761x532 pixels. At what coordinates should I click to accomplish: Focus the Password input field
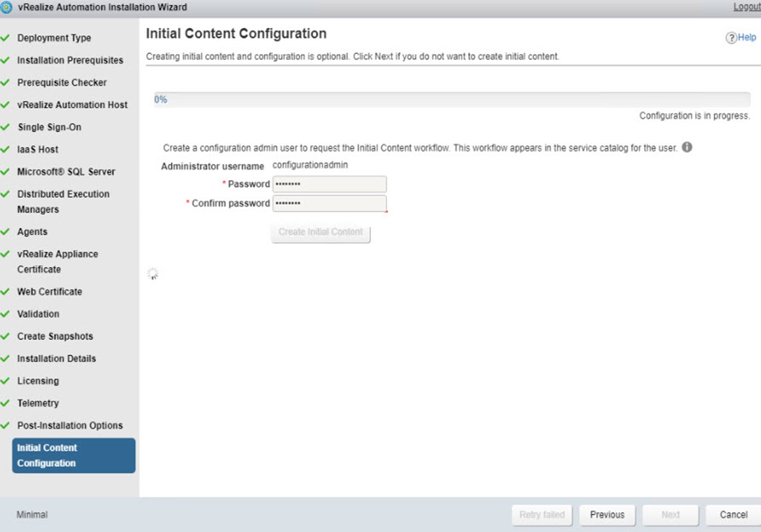click(x=330, y=184)
